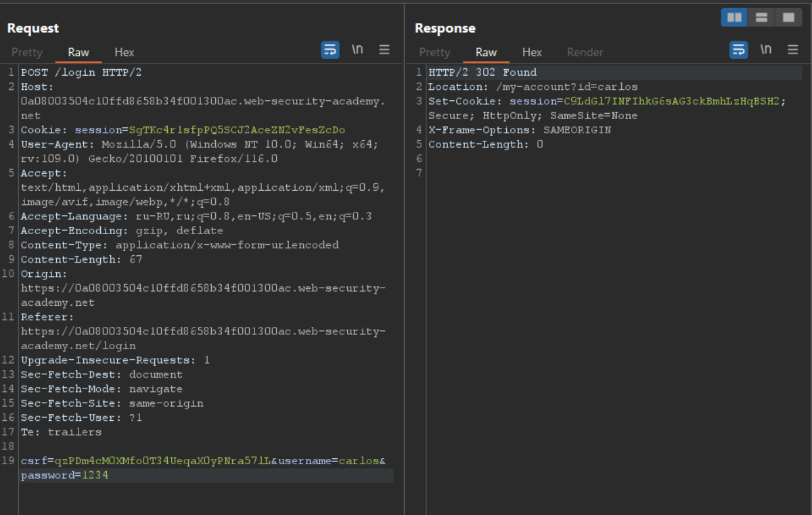Toggle word wrap in the Request panel
The height and width of the screenshot is (515, 812).
tap(330, 50)
